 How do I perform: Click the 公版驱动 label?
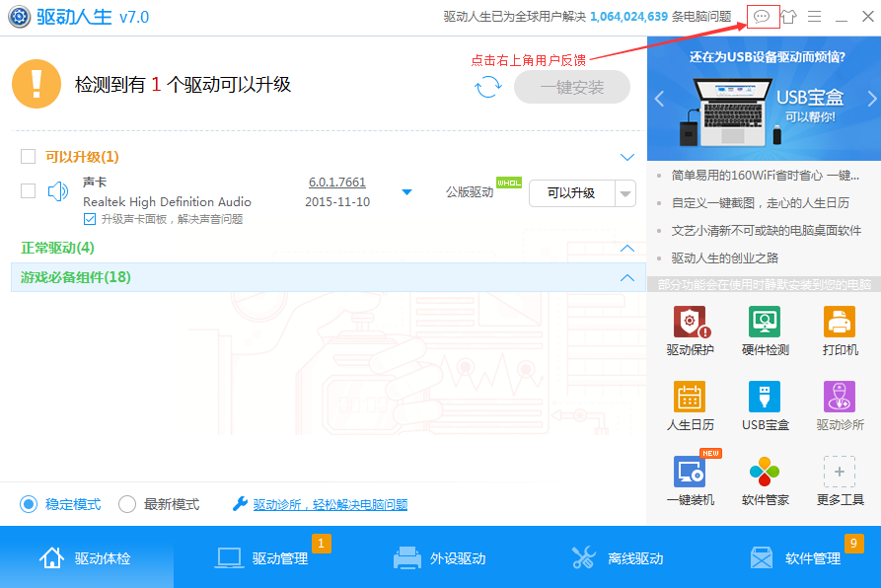470,192
